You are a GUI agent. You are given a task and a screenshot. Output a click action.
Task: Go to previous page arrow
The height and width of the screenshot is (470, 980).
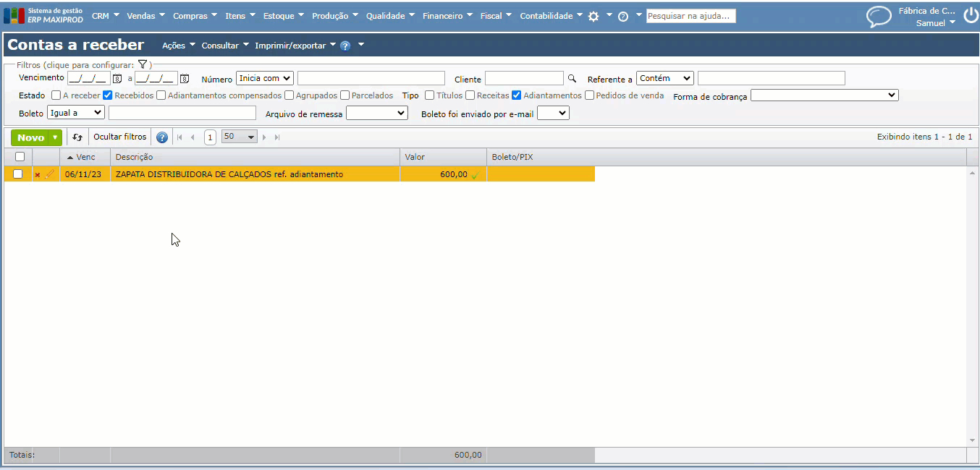point(193,137)
